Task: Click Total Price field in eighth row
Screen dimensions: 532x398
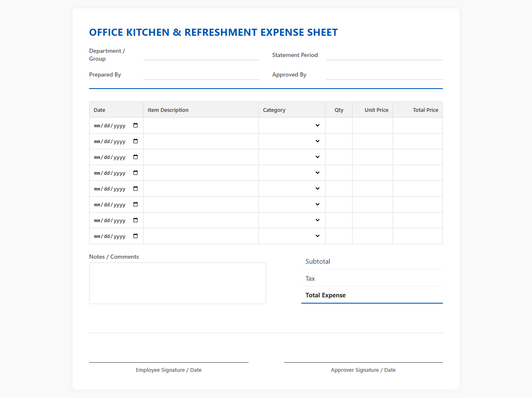Action: pos(418,236)
